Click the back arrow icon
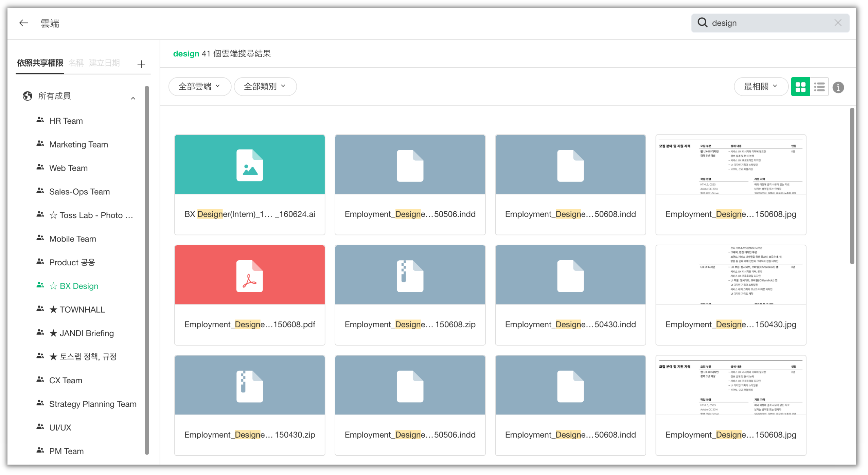This screenshot has width=868, height=475. (x=23, y=23)
